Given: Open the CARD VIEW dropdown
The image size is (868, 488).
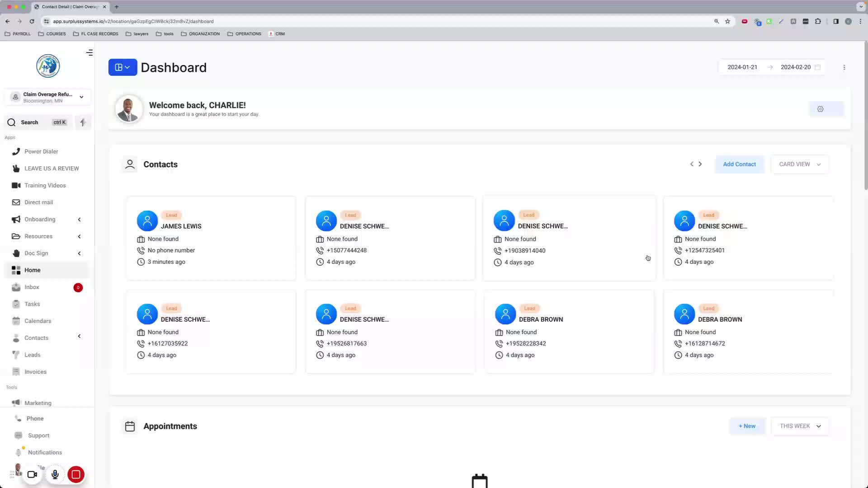Looking at the screenshot, I should (x=799, y=164).
